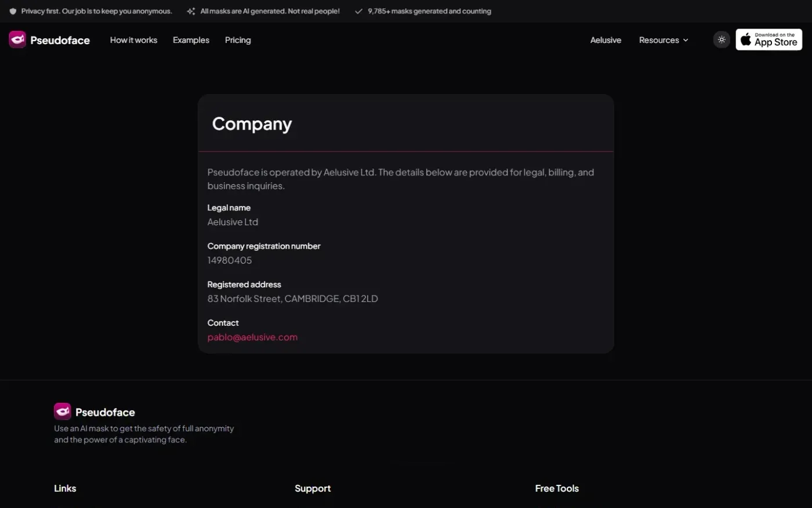812x508 pixels.
Task: Click the Company registration number label
Action: (x=264, y=246)
